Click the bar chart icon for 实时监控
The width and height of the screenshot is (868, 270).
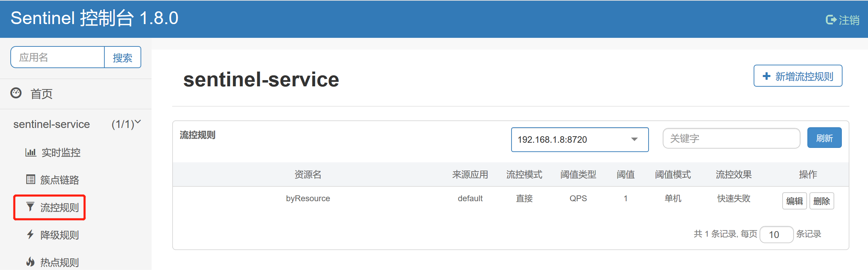[31, 152]
